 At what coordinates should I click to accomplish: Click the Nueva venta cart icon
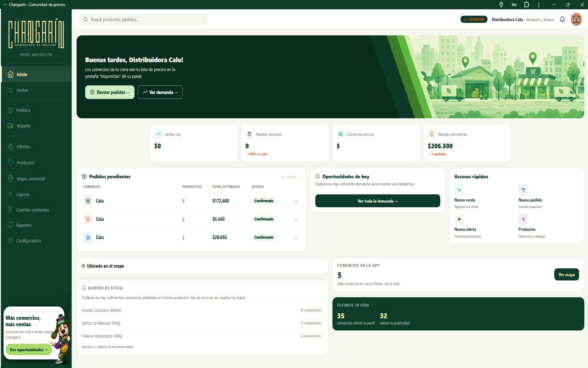point(459,190)
